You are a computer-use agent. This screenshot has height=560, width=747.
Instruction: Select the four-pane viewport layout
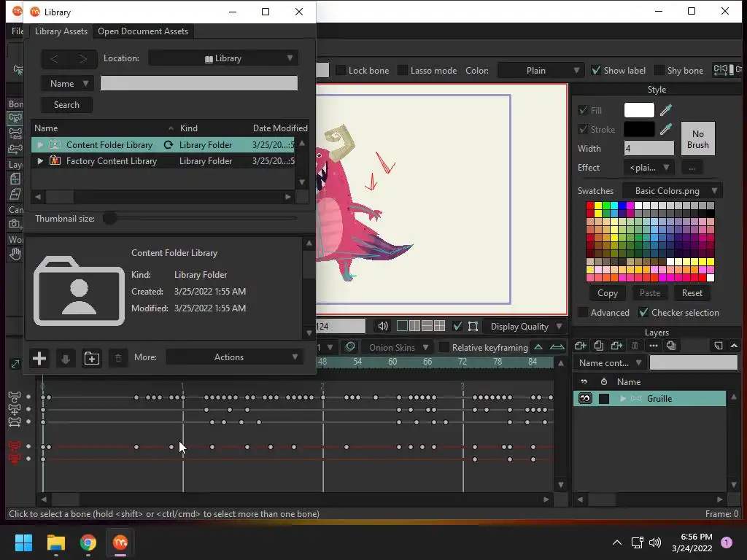click(x=439, y=326)
